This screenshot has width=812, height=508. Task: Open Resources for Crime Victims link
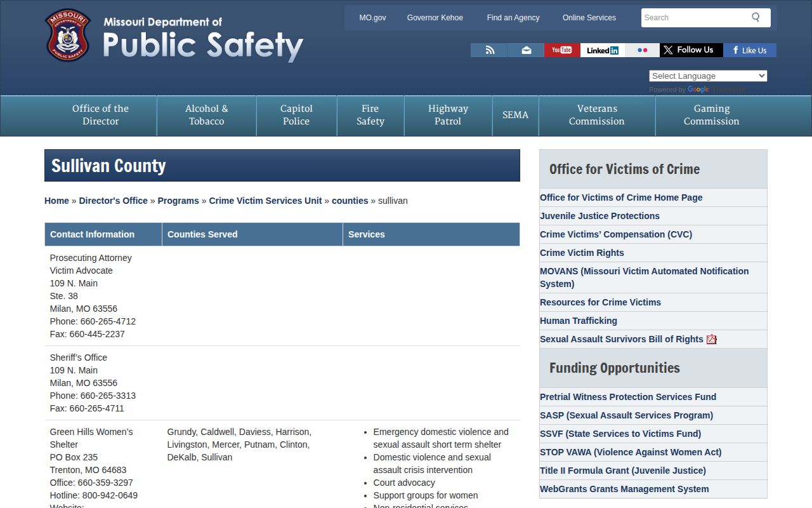600,302
